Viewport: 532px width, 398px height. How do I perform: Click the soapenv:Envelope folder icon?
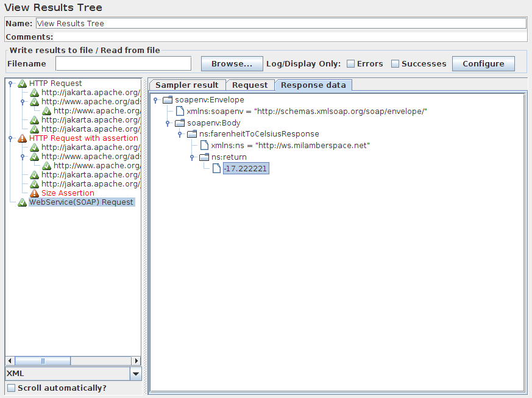168,100
